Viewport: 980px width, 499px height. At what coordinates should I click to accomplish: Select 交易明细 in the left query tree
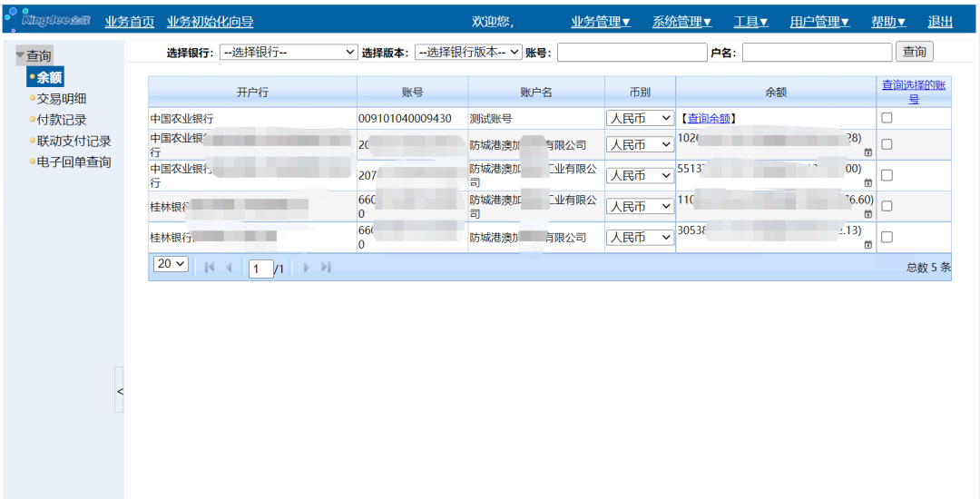tap(62, 99)
